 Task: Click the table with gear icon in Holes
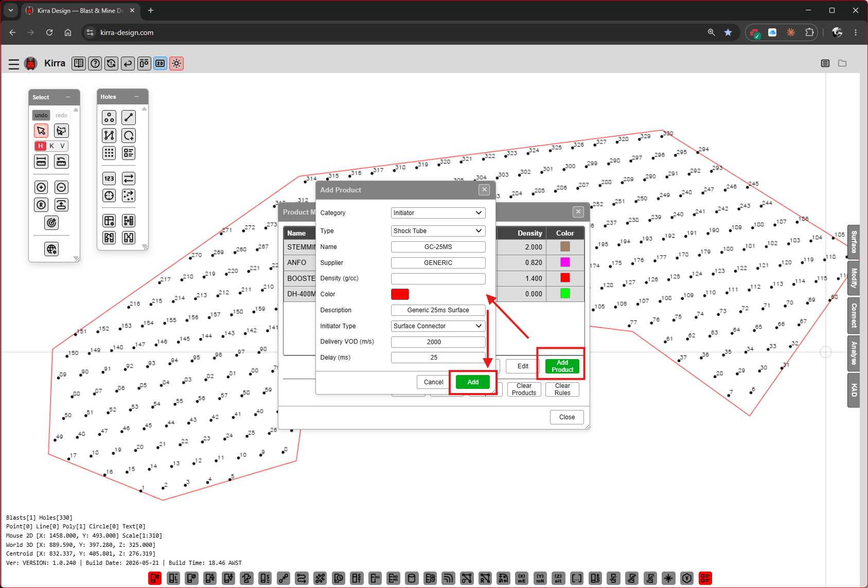tap(109, 221)
